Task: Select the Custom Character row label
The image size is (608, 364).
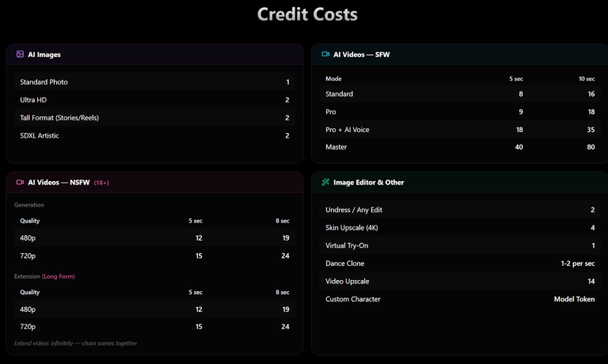Action: [x=353, y=299]
